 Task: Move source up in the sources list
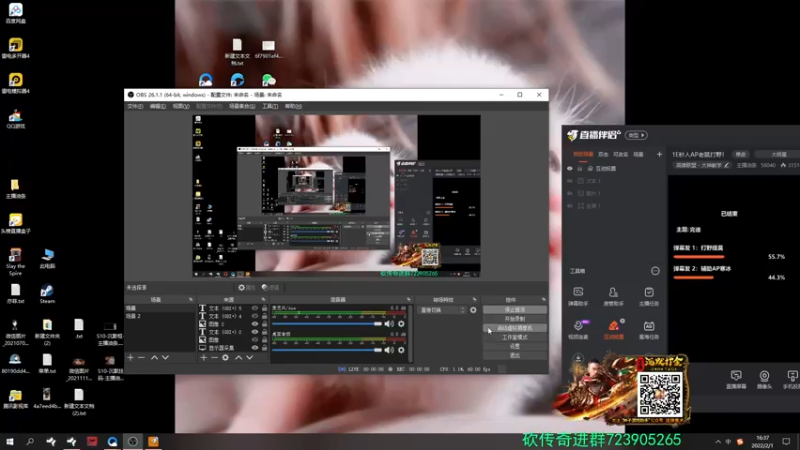[x=238, y=358]
